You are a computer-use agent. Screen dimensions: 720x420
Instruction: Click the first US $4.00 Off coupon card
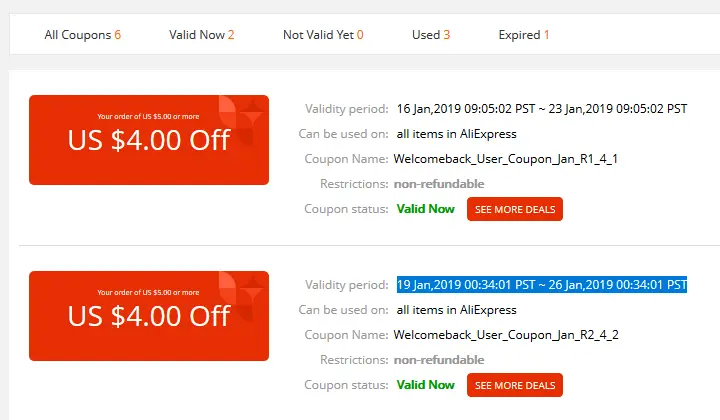tap(149, 140)
